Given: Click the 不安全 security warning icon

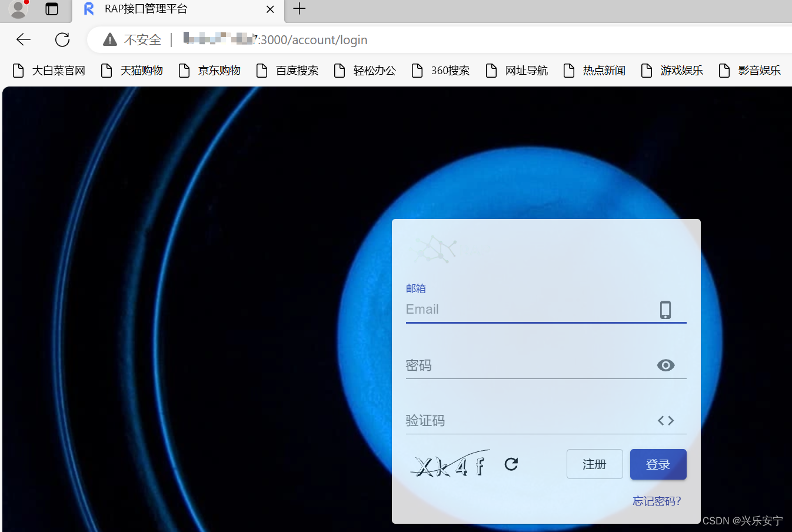Looking at the screenshot, I should pyautogui.click(x=110, y=39).
